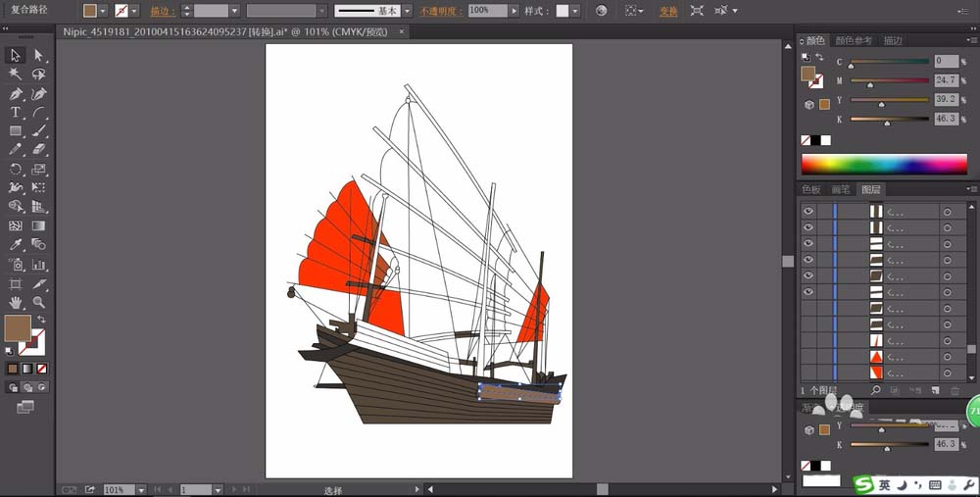This screenshot has height=497, width=980.
Task: Select the Shape Builder tool
Action: (16, 206)
